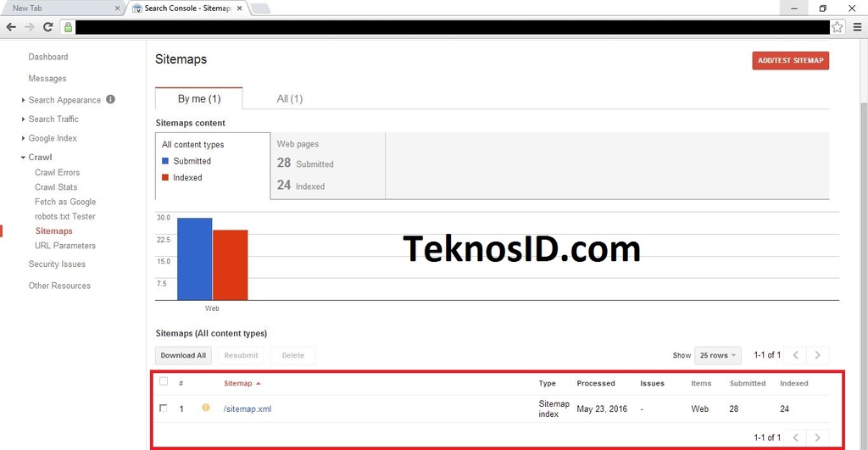Viewport: 868px width, 450px height.
Task: Go to next page arrow beside Show rows
Action: pyautogui.click(x=818, y=355)
